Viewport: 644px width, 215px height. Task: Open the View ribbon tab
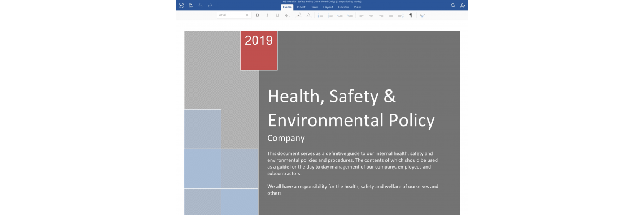click(x=358, y=7)
